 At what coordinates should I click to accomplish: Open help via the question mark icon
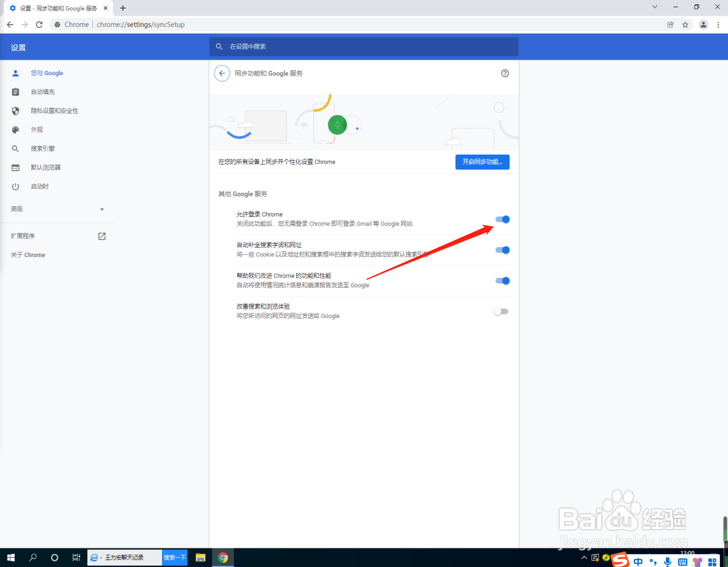point(505,73)
